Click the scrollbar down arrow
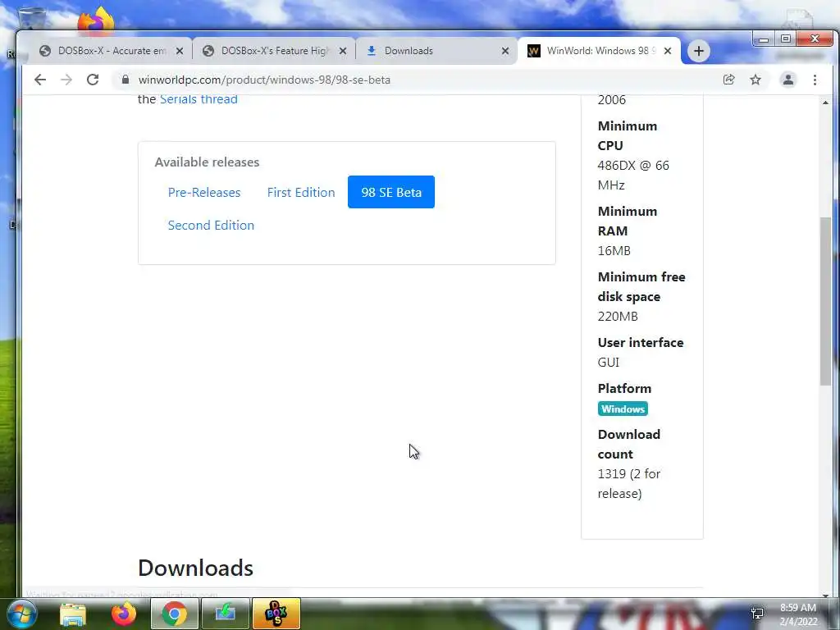The width and height of the screenshot is (840, 630). pos(825,595)
